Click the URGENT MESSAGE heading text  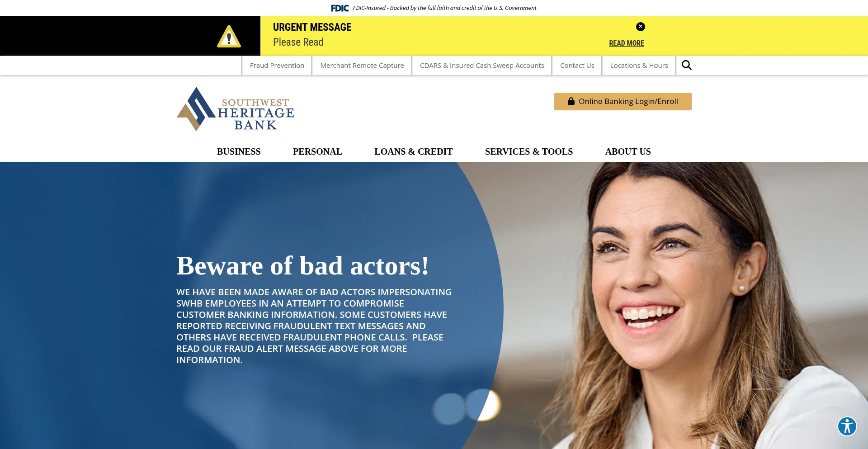(312, 27)
